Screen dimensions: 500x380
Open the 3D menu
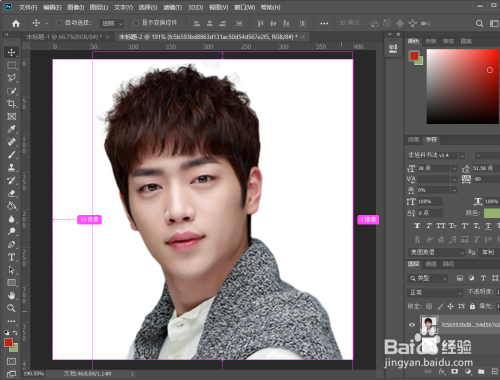(195, 7)
